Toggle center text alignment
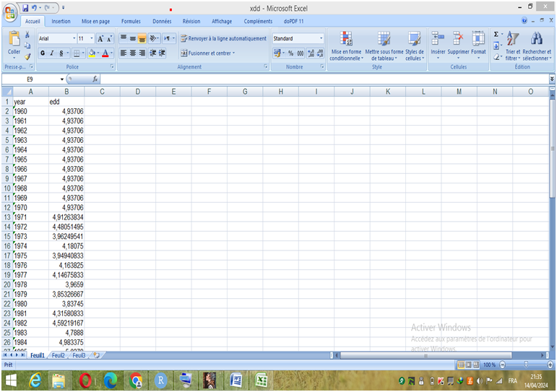 pos(133,53)
